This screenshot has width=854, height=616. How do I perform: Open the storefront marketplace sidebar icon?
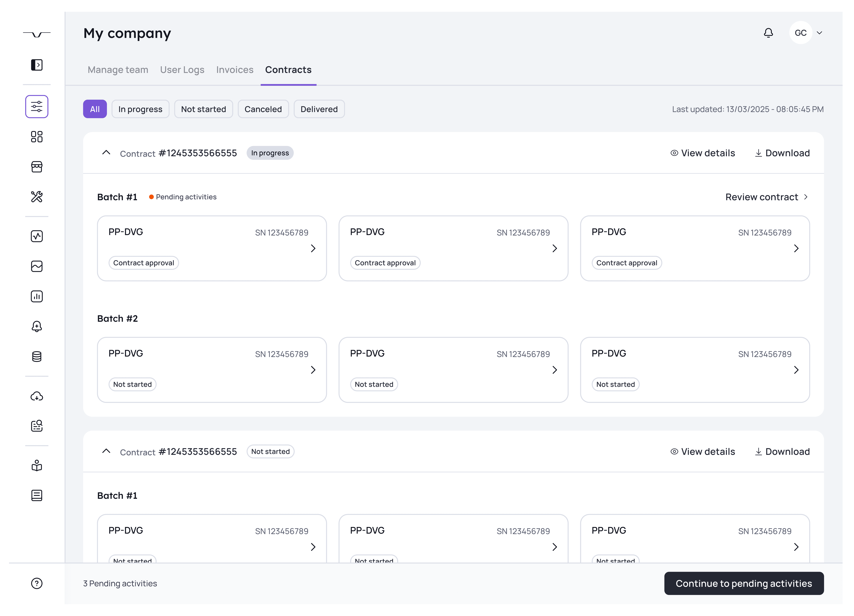pos(36,167)
